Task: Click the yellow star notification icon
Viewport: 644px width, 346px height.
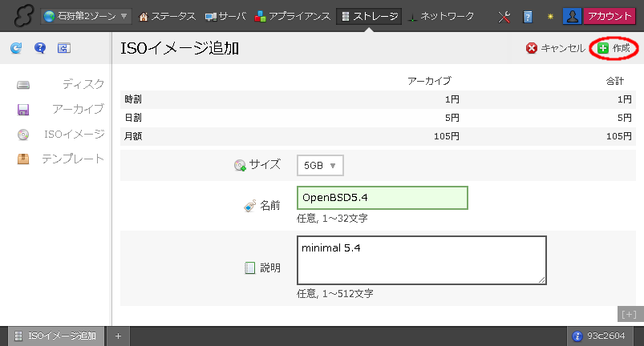Action: pos(550,16)
